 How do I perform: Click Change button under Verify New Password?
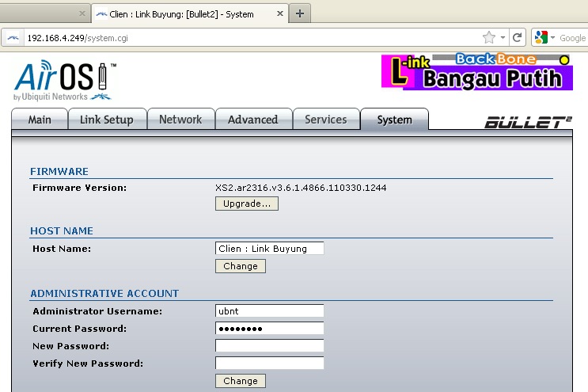[241, 381]
